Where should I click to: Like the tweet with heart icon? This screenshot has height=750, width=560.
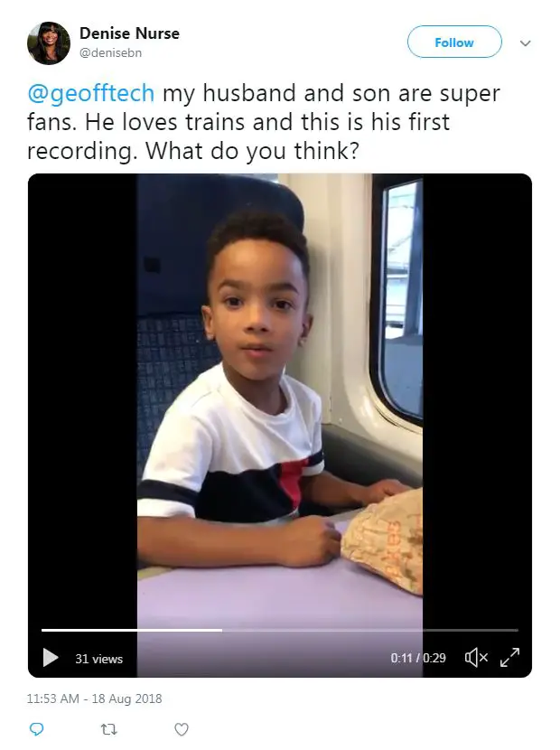pos(182,729)
